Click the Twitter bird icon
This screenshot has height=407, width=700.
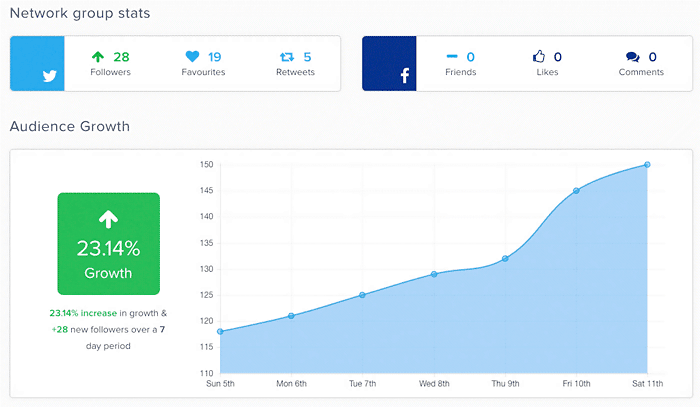pyautogui.click(x=49, y=75)
